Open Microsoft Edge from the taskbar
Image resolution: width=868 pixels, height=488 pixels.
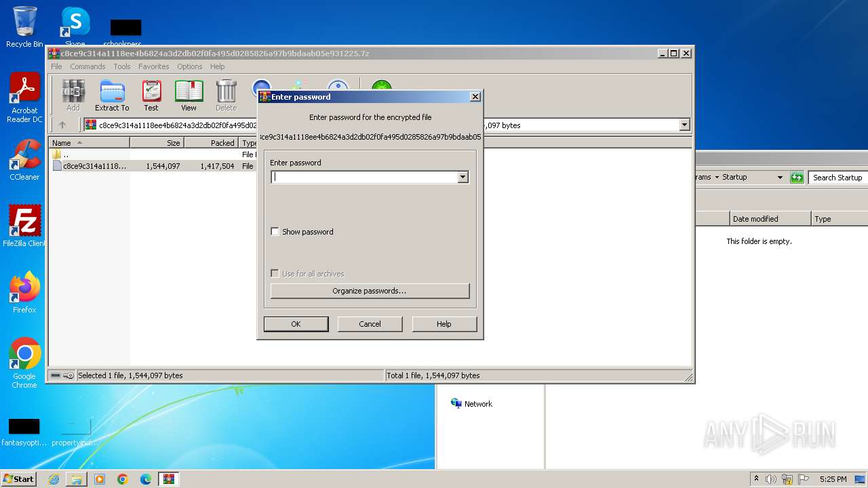click(x=146, y=479)
